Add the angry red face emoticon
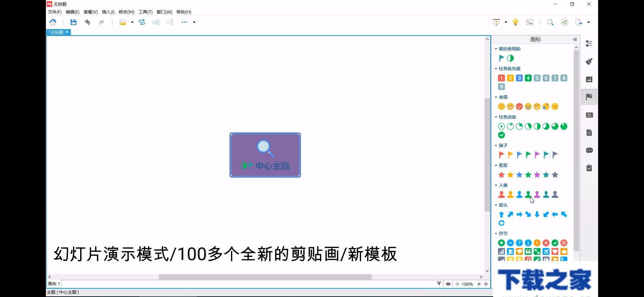Screen dimensions: 644x297 (519, 107)
